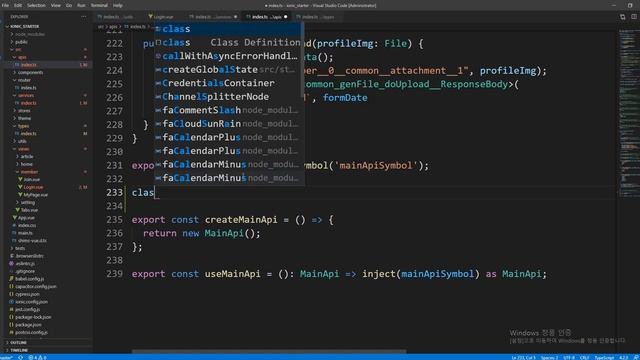Expand the theme folder
Viewport: 640px width, 360px height.
click(x=24, y=118)
